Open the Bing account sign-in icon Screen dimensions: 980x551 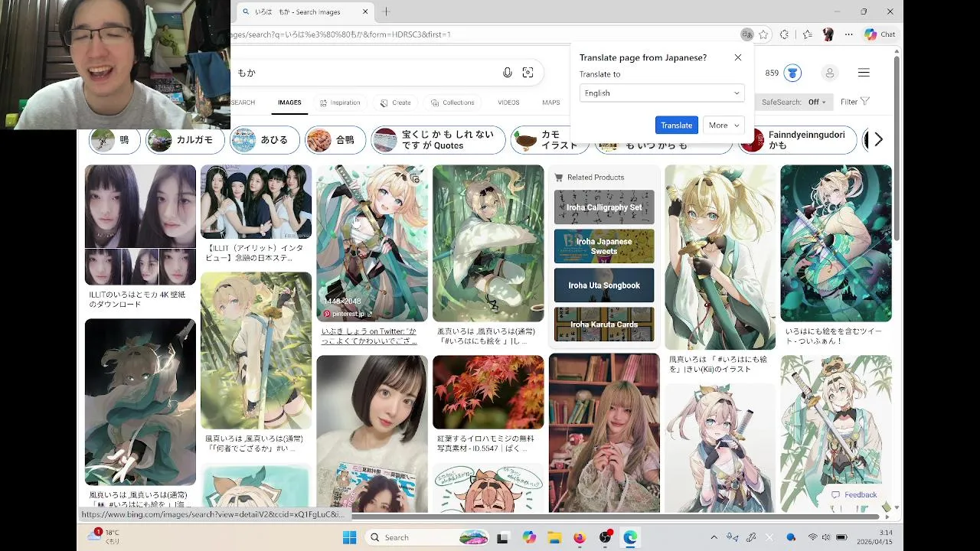(x=829, y=73)
